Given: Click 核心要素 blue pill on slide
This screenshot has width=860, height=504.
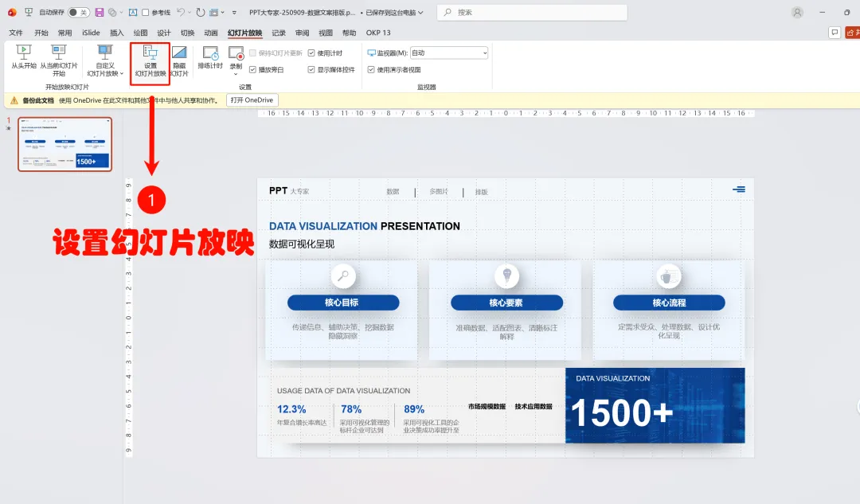Looking at the screenshot, I should pyautogui.click(x=506, y=303).
